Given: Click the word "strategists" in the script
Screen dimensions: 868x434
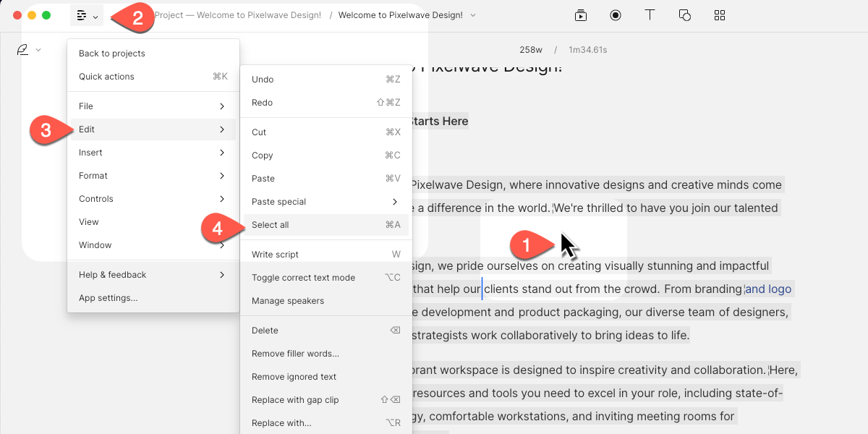Looking at the screenshot, I should [441, 336].
